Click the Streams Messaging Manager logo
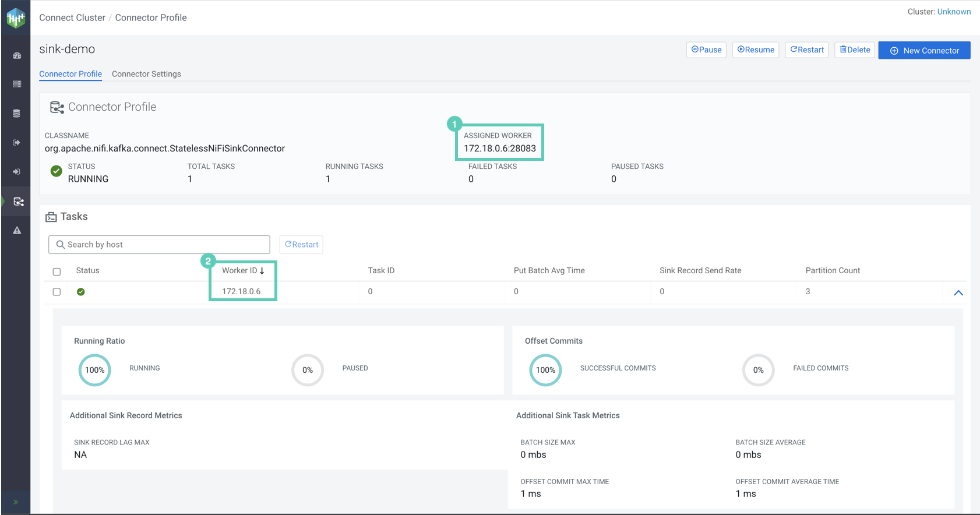This screenshot has width=980, height=515. pyautogui.click(x=16, y=18)
